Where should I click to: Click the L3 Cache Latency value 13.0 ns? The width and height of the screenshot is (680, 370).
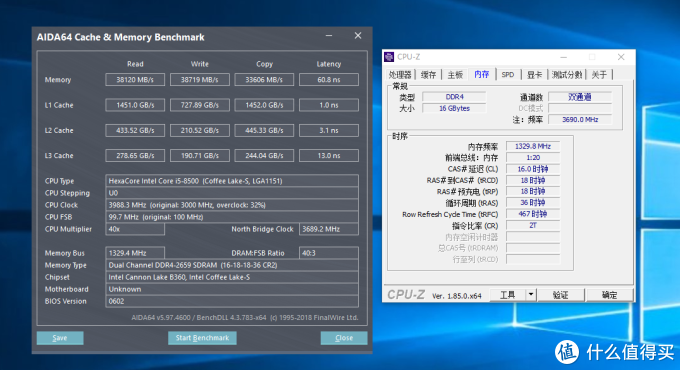tap(329, 155)
